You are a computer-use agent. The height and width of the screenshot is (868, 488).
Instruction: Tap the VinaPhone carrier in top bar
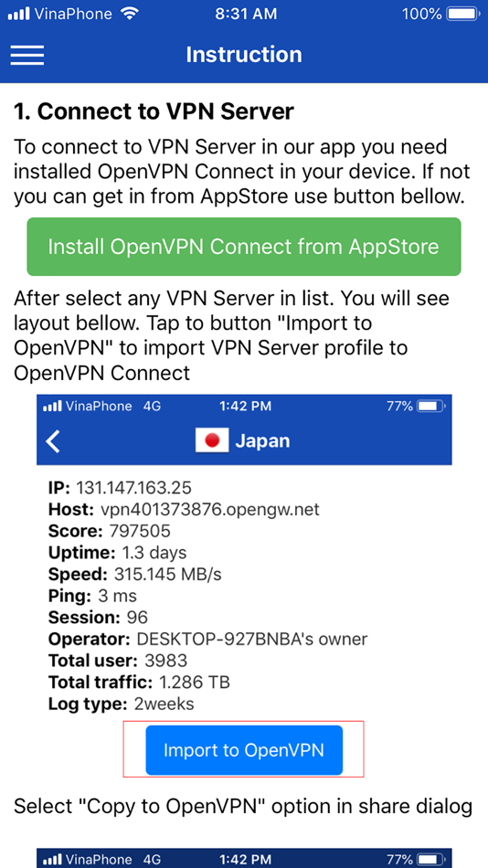click(73, 14)
